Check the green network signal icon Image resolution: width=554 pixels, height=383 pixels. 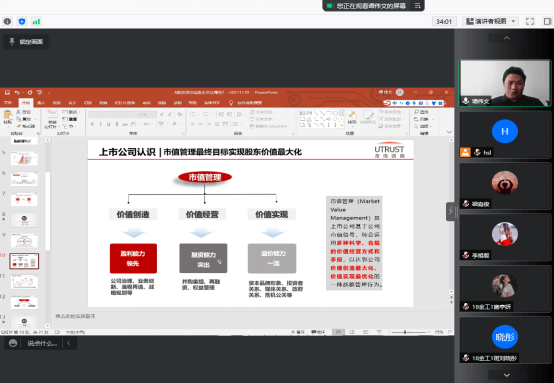36,22
